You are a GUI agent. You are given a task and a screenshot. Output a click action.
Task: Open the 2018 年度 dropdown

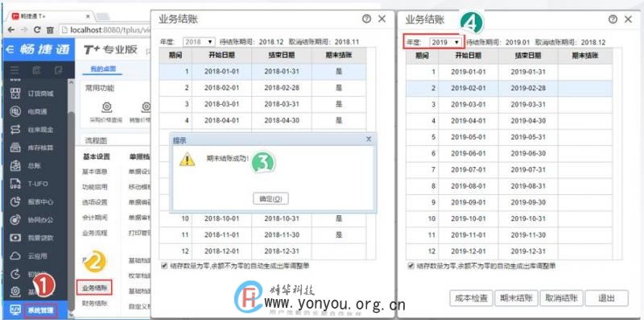[x=199, y=42]
